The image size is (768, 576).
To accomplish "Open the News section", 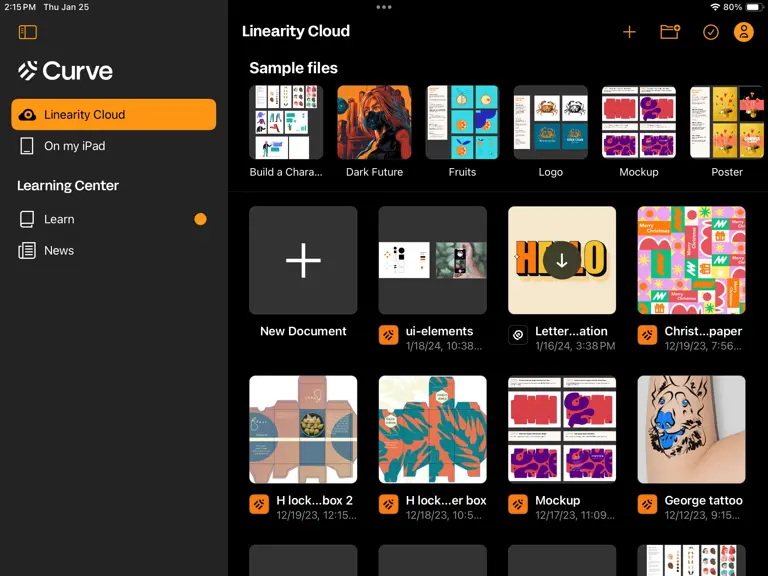I will click(114, 250).
